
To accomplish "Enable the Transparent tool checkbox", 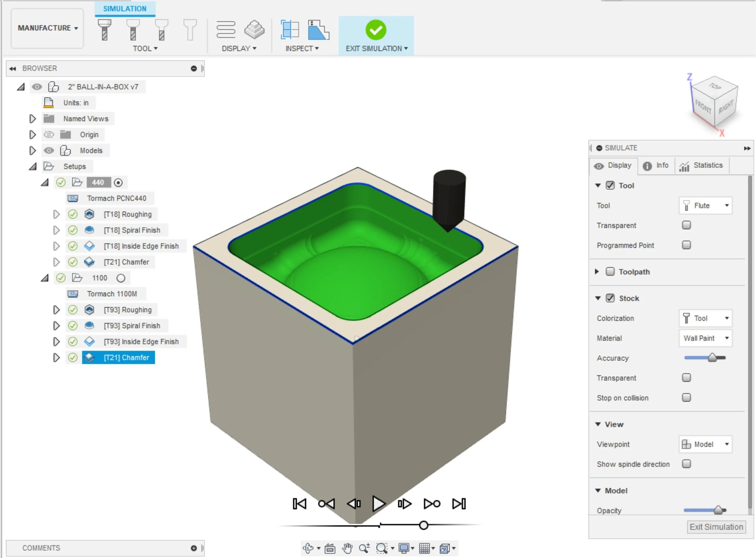I will pos(686,225).
